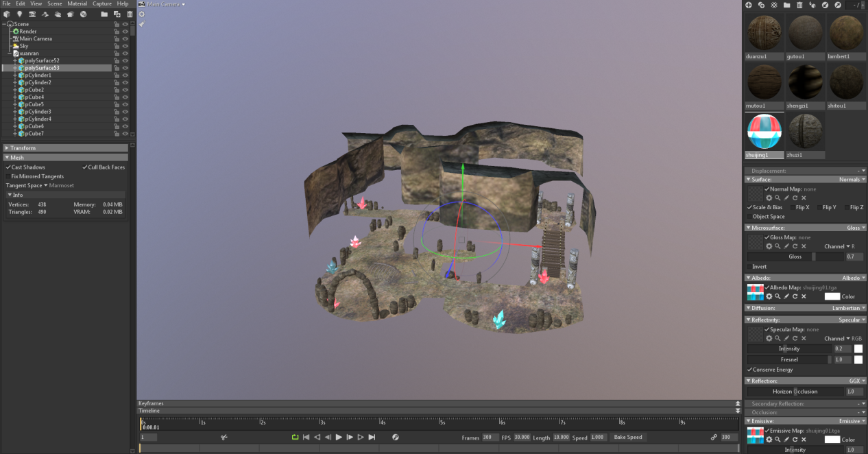868x454 pixels.
Task: Collapse the xuanran group node
Action: point(10,53)
